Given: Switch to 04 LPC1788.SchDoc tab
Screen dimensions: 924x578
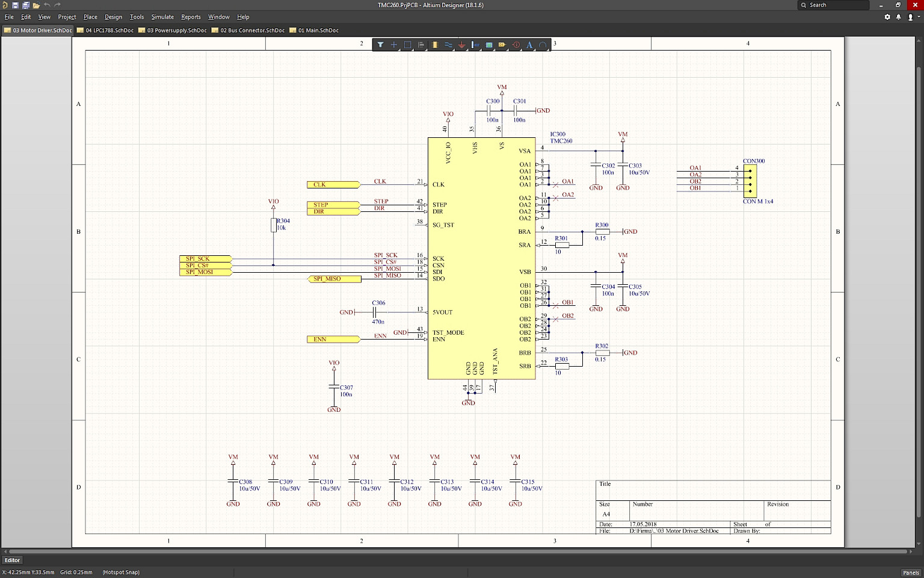Looking at the screenshot, I should 105,30.
